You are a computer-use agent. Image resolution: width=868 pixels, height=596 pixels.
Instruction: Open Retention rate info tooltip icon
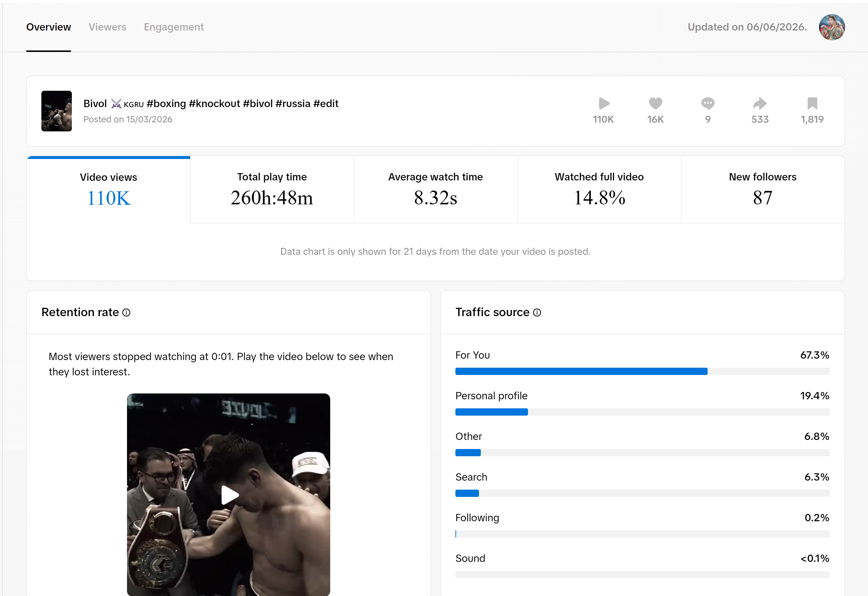point(127,313)
